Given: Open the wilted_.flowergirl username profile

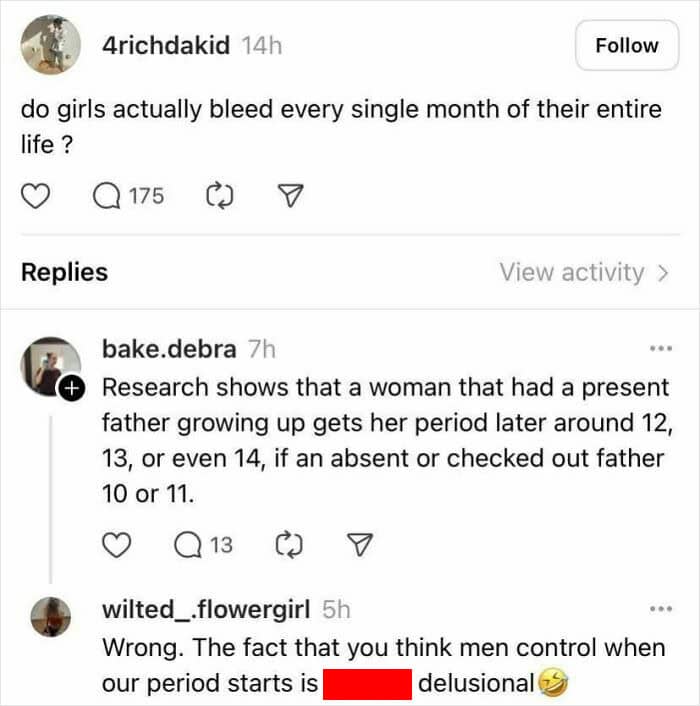Looking at the screenshot, I should (206, 608).
